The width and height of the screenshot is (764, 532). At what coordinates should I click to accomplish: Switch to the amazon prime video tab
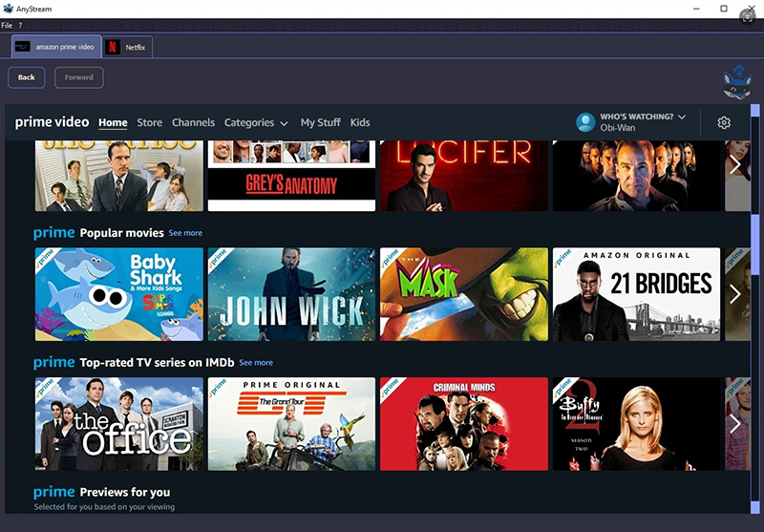pyautogui.click(x=56, y=46)
